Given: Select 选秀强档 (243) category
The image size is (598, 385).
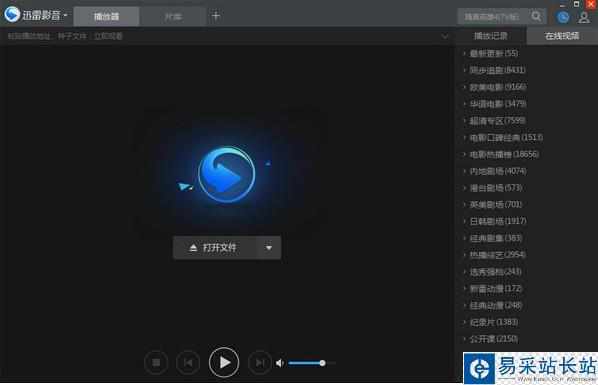Looking at the screenshot, I should (496, 272).
